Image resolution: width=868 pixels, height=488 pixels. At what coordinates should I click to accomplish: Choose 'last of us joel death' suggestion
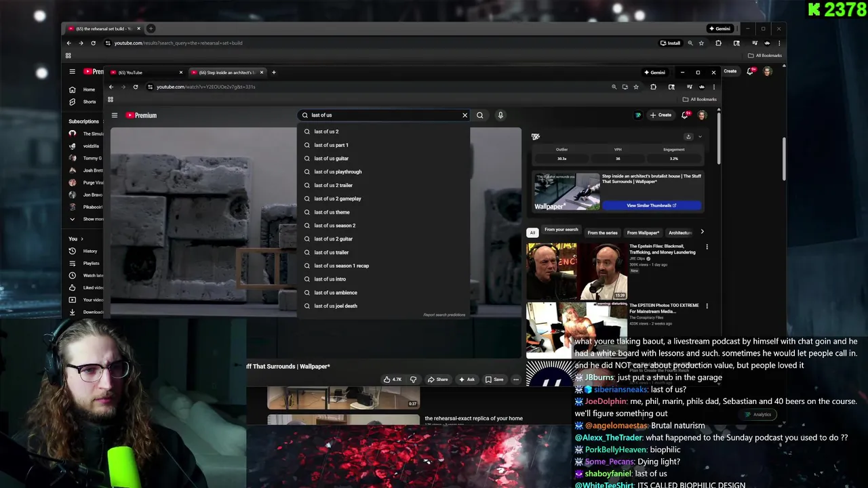pos(383,306)
